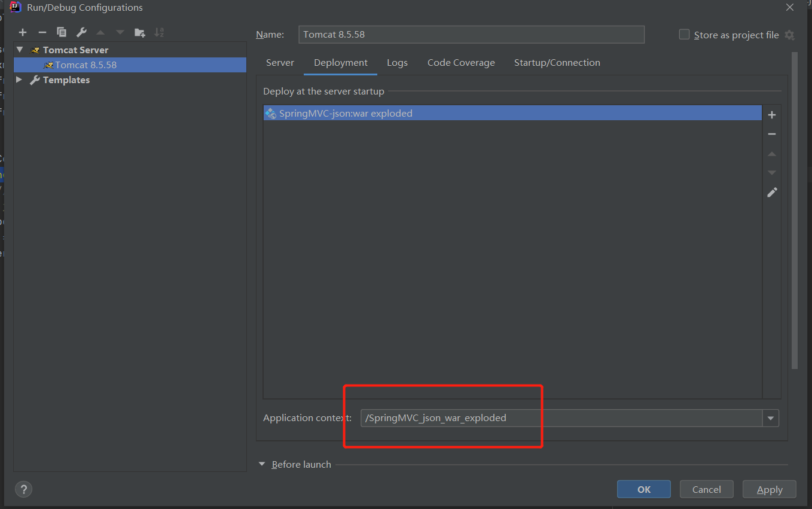Click the Templates tree item
Image resolution: width=812 pixels, height=509 pixels.
point(66,80)
